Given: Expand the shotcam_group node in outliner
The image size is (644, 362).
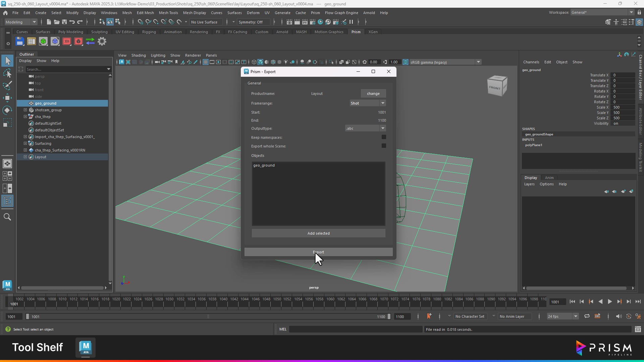Looking at the screenshot, I should click(x=25, y=110).
